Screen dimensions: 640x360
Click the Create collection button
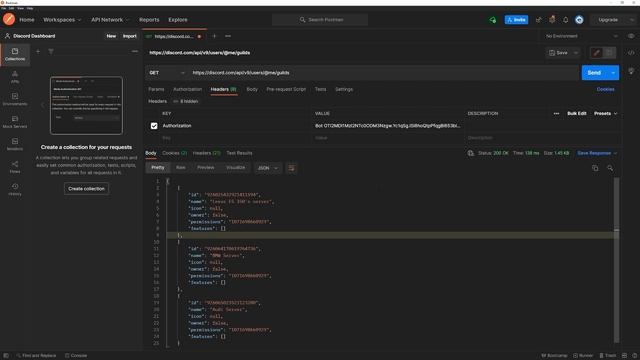(x=86, y=189)
